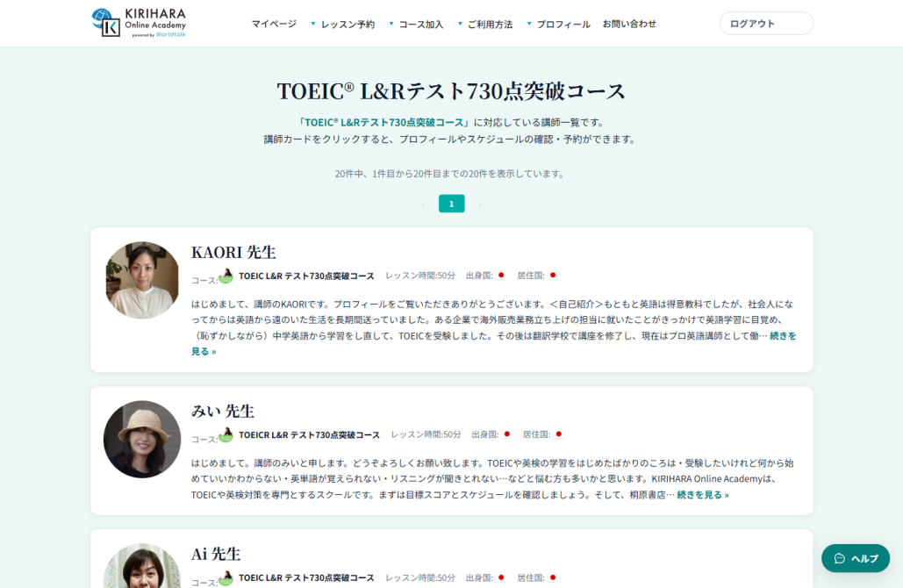
Task: Click レッスン時間:50分 in KAORI 先生's card
Action: [419, 276]
